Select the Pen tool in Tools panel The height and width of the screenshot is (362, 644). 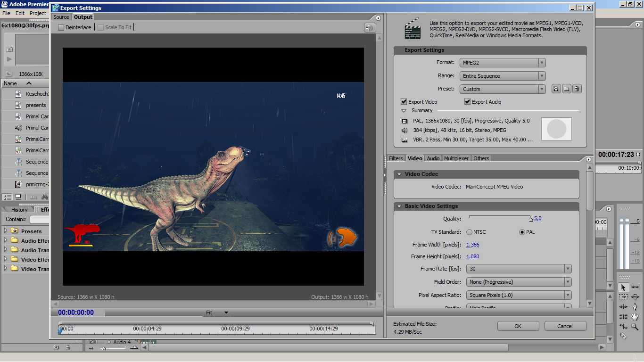click(x=635, y=306)
